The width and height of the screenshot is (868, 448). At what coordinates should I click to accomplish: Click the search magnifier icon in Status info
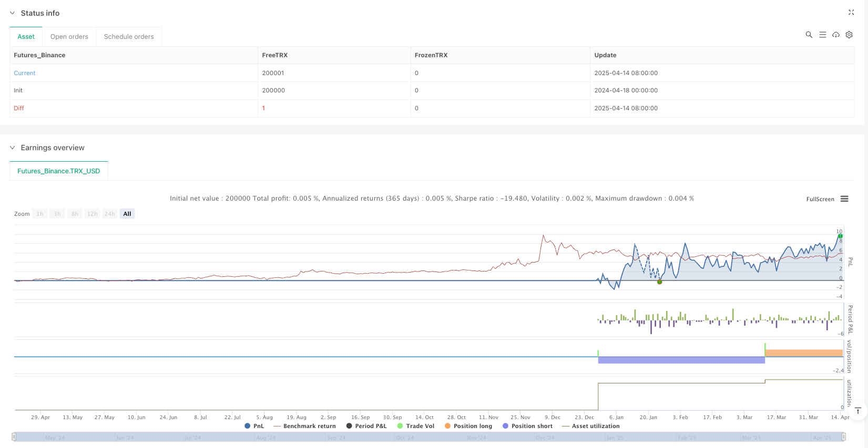(809, 35)
